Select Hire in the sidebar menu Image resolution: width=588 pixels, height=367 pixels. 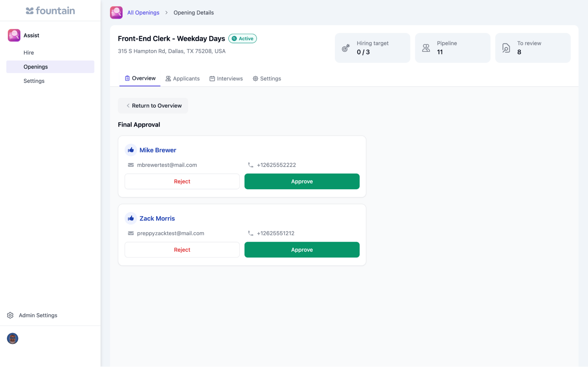click(x=29, y=53)
